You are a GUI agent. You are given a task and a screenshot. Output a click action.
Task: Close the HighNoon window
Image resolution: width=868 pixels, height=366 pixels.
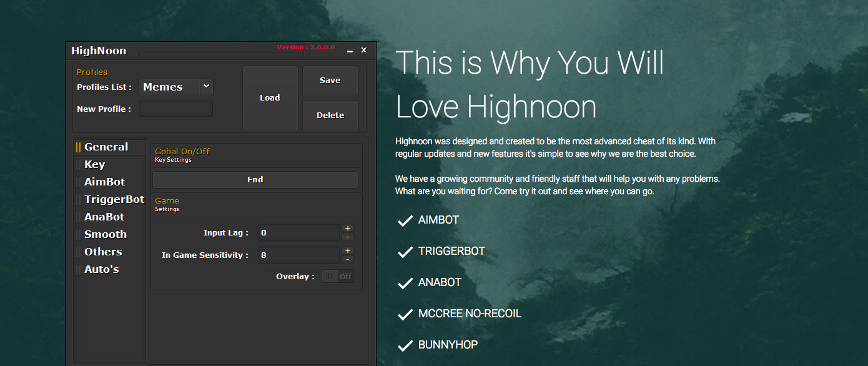tap(364, 50)
